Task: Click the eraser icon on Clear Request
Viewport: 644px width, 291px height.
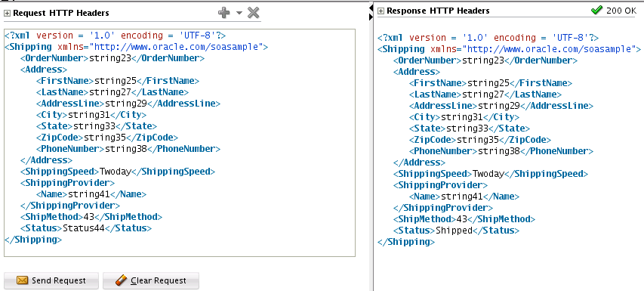Action: 122,280
